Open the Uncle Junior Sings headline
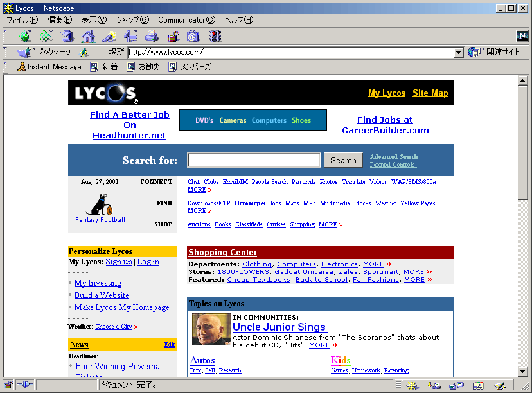This screenshot has width=532, height=393. tap(279, 327)
